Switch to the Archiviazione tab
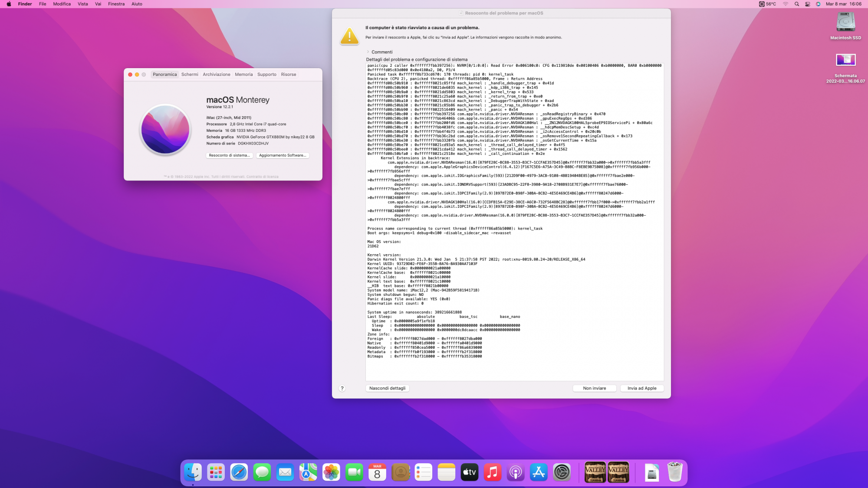The image size is (868, 488). pyautogui.click(x=216, y=75)
